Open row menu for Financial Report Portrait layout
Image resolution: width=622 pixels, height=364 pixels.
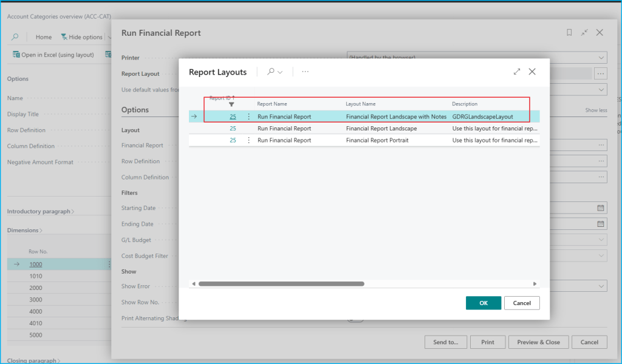click(248, 140)
